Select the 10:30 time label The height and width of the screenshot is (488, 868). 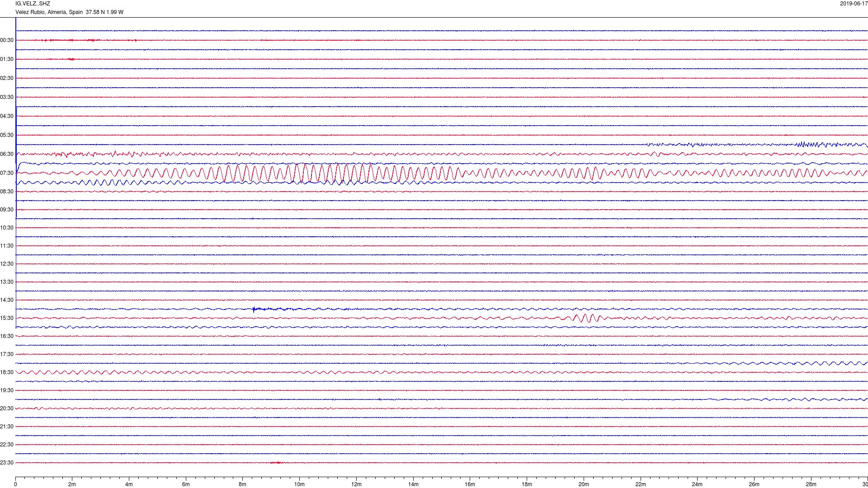click(7, 228)
